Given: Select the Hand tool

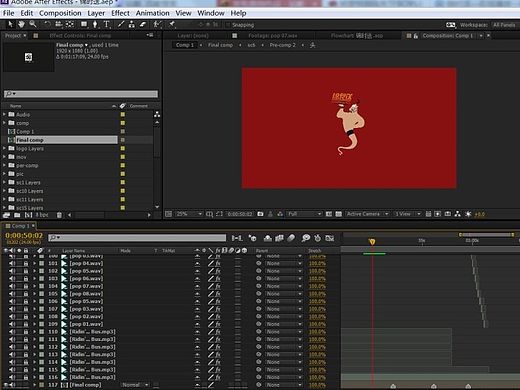Looking at the screenshot, I should point(21,24).
